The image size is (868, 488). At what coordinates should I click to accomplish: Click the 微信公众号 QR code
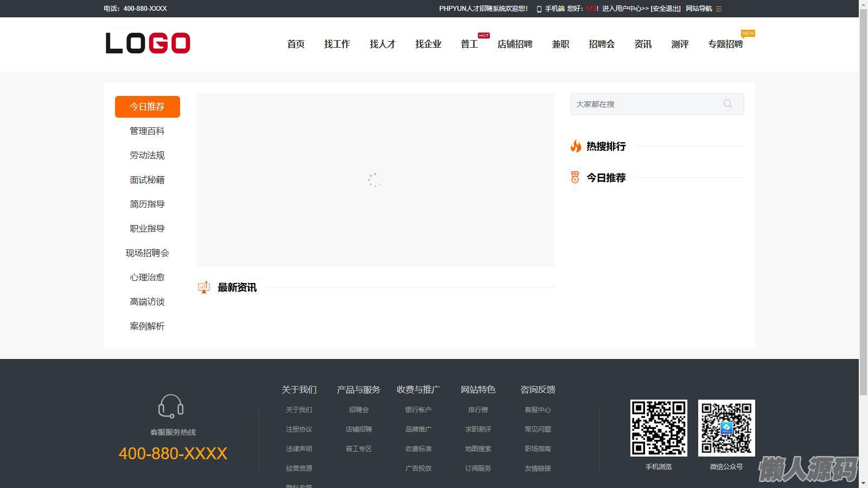[x=726, y=428]
